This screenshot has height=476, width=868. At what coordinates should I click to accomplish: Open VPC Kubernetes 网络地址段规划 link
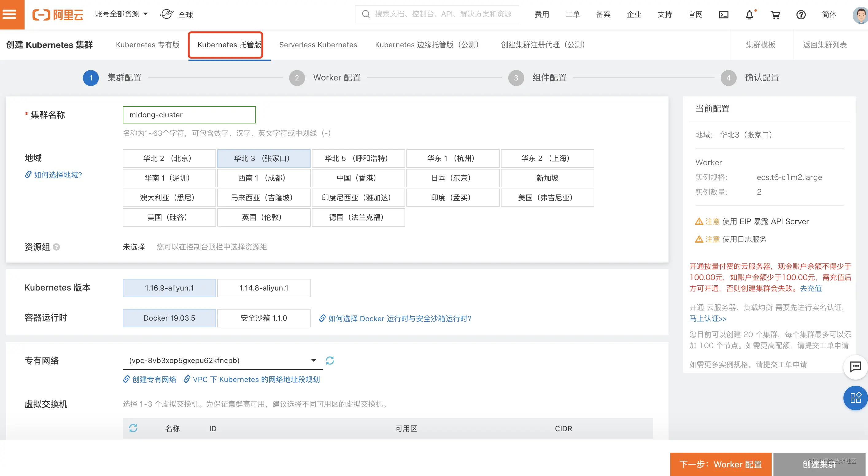click(x=252, y=379)
